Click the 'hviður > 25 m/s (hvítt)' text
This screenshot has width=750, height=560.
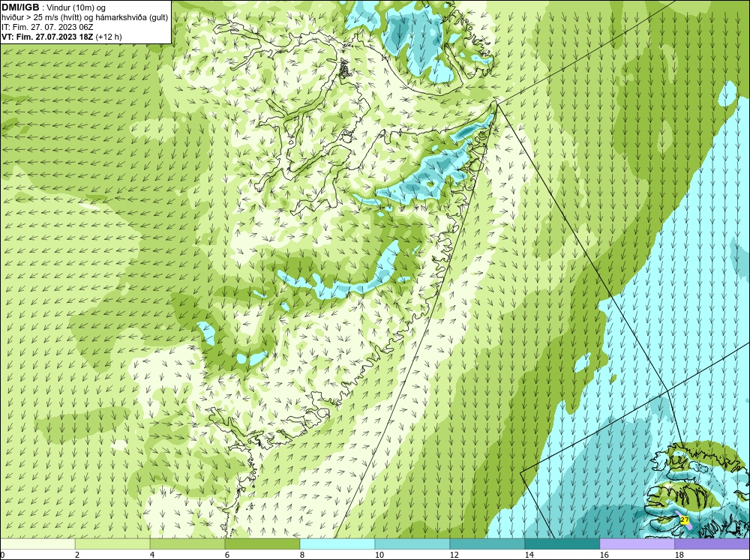[x=41, y=17]
